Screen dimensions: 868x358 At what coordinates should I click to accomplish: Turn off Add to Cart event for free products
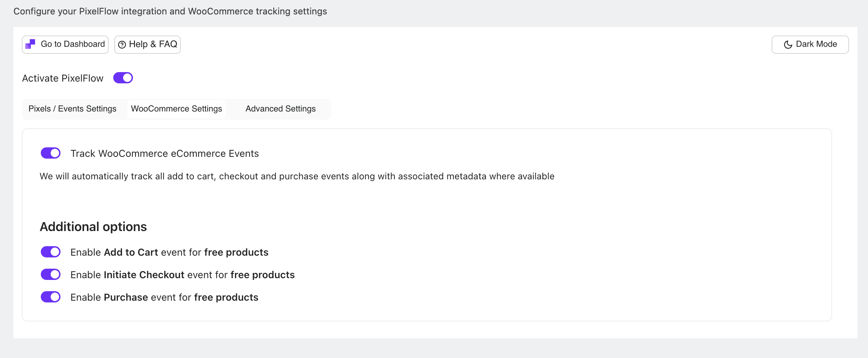coord(51,252)
